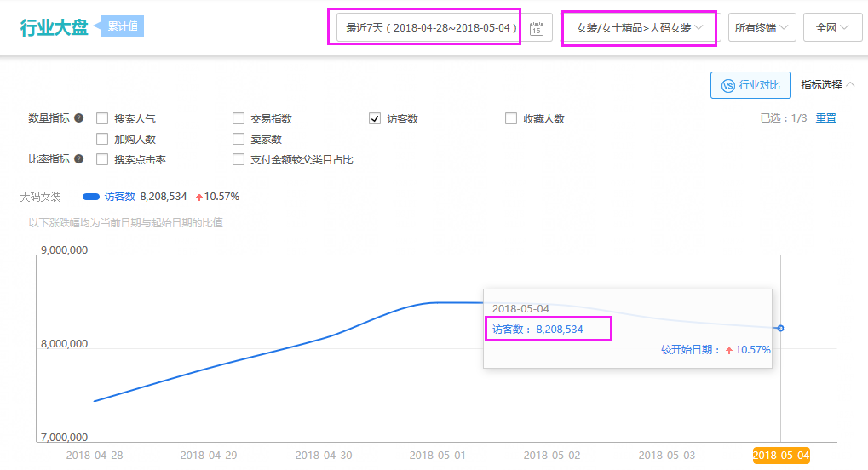Enable the 搜索人气 checkbox
Image resolution: width=868 pixels, height=470 pixels.
pyautogui.click(x=102, y=119)
